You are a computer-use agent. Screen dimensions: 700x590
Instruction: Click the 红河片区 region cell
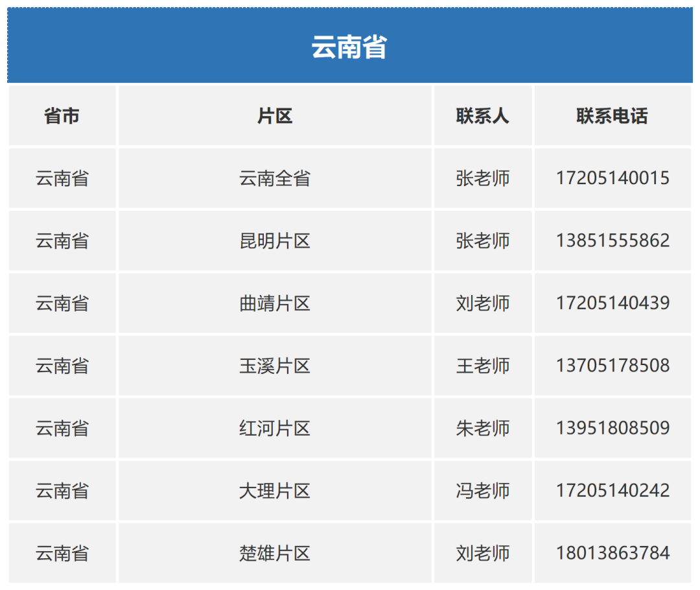275,428
